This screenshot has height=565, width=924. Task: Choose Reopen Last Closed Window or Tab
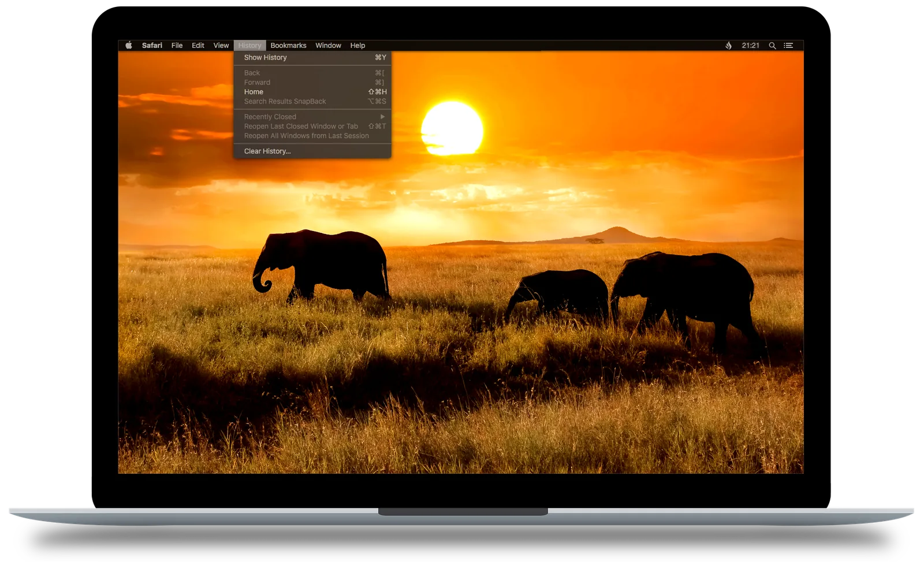[312, 126]
